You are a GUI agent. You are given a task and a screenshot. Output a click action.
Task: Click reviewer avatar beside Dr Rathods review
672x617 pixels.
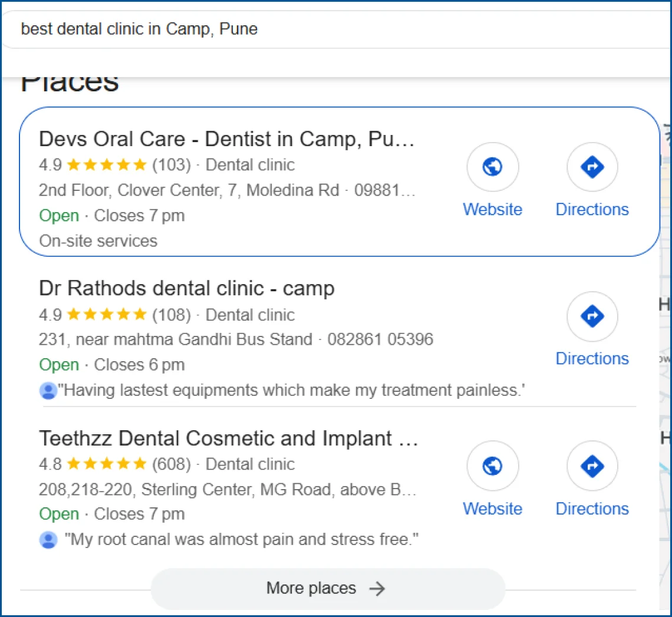pyautogui.click(x=48, y=391)
